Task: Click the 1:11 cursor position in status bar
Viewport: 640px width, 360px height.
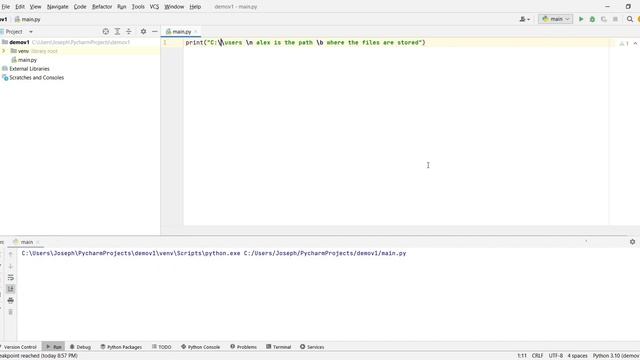Action: tap(522, 356)
